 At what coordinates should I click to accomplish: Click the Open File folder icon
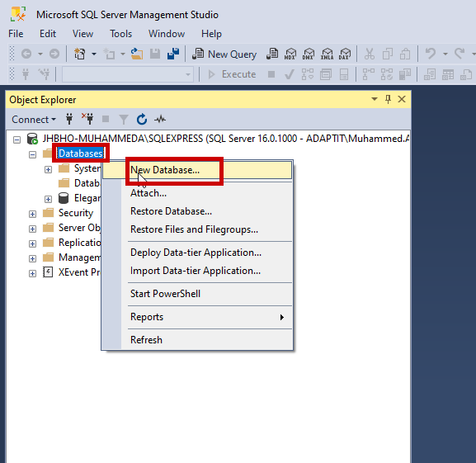tap(137, 54)
